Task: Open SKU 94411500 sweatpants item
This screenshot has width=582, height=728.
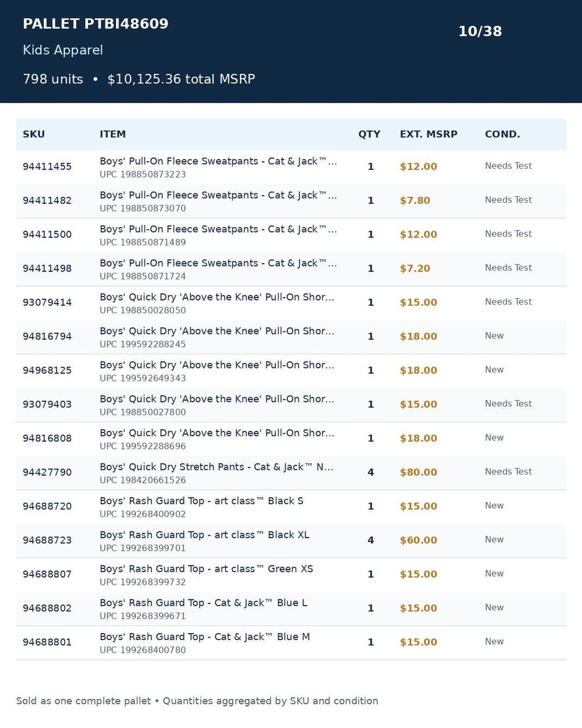Action: [x=218, y=229]
